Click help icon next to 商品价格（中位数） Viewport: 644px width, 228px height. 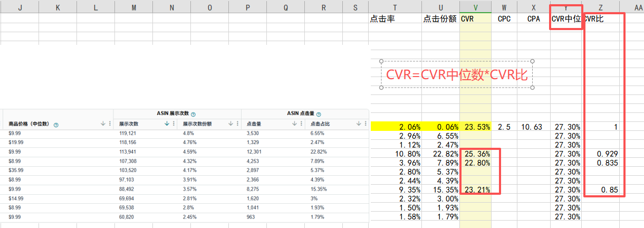pyautogui.click(x=55, y=124)
